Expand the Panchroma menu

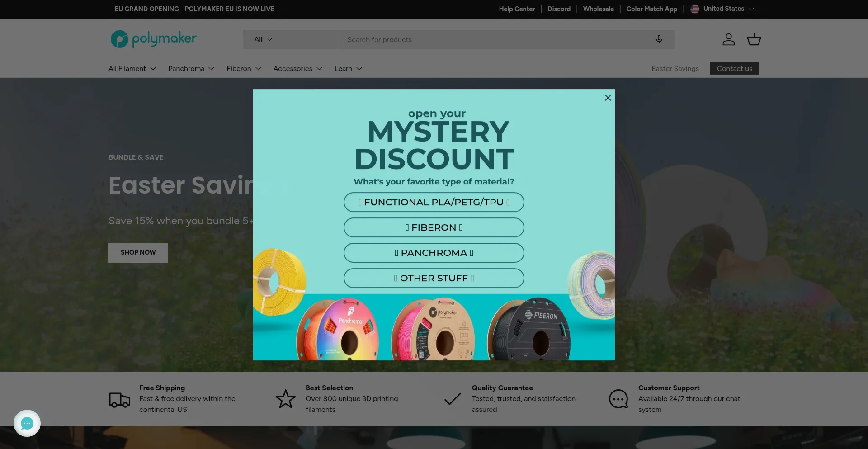tap(191, 69)
